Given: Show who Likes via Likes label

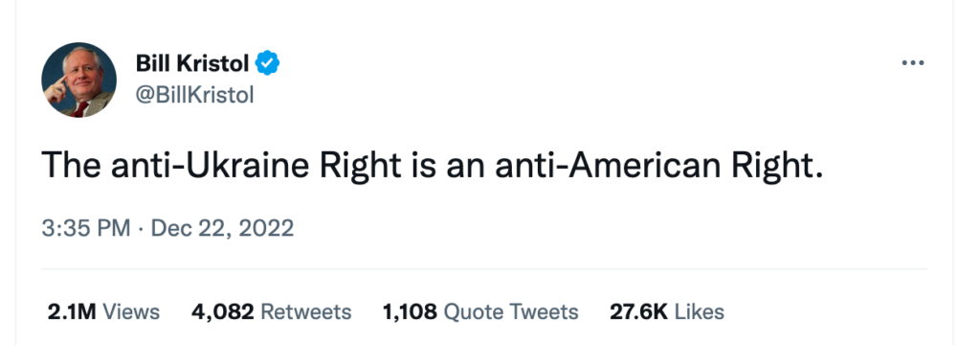Looking at the screenshot, I should (700, 311).
